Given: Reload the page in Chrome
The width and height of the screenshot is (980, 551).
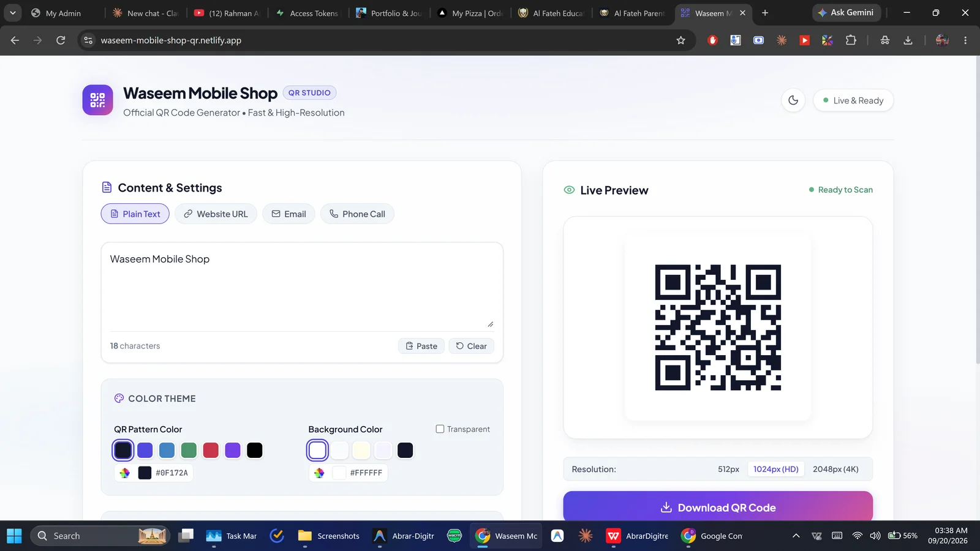Looking at the screenshot, I should click(x=61, y=40).
